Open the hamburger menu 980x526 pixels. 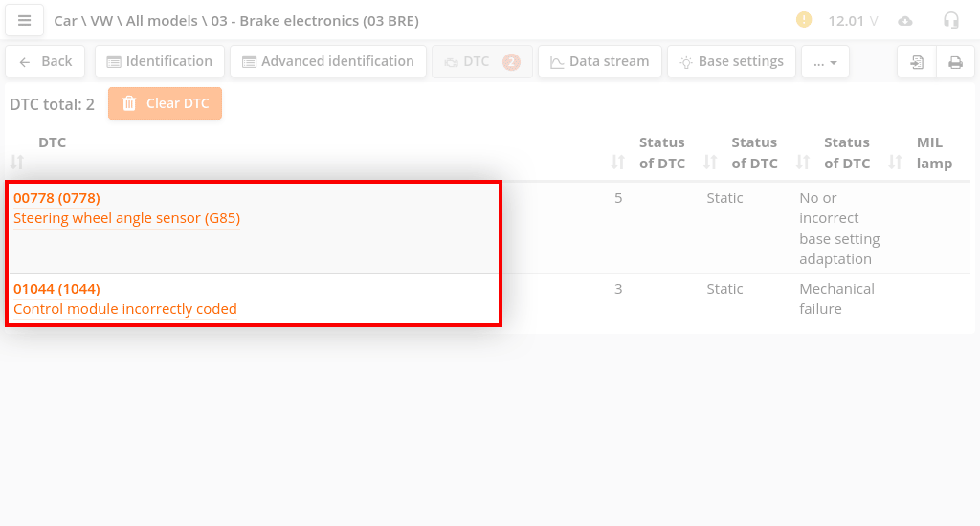tap(25, 20)
